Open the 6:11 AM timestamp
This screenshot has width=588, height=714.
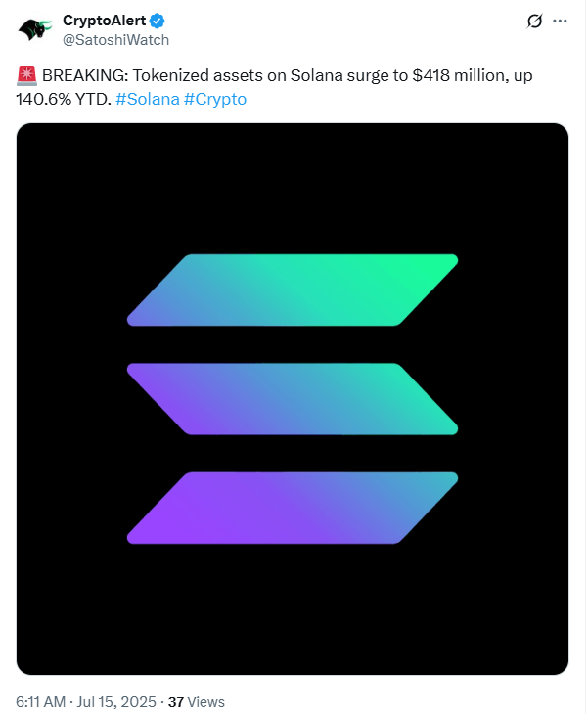[40, 701]
